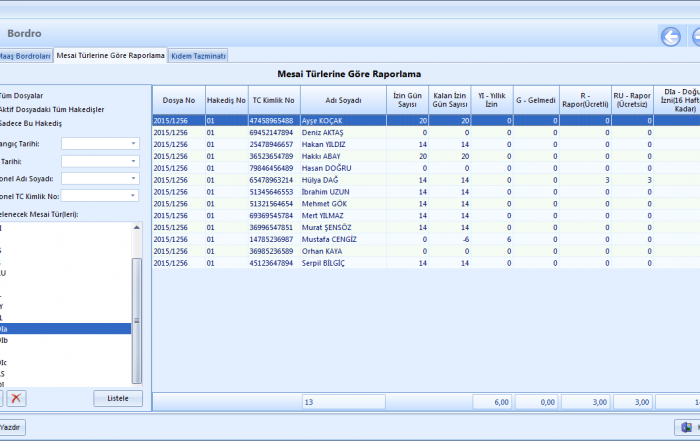Viewport: 700px width, 441px height.
Task: Select the Tüm Dosyalar option
Action: pos(22,95)
